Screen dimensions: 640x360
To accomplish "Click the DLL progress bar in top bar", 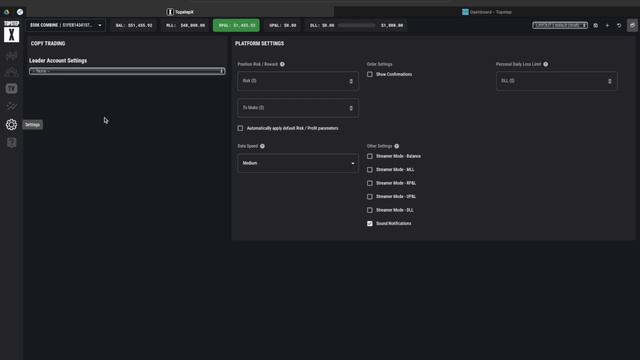I will point(356,25).
